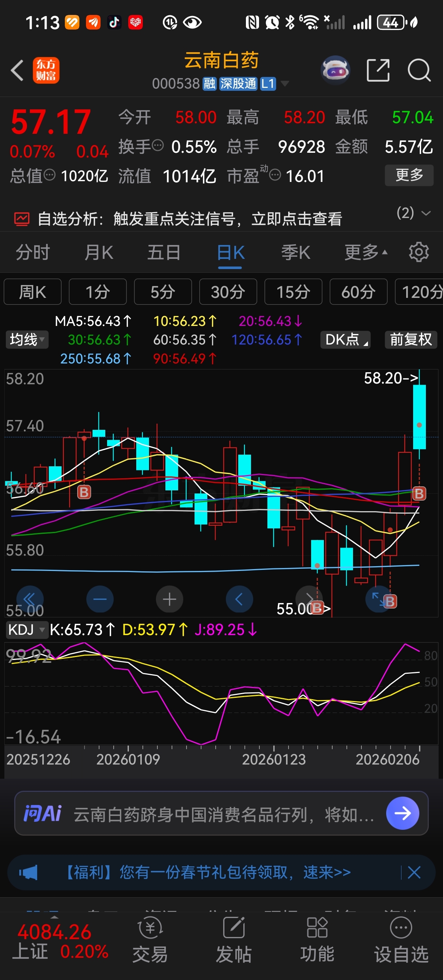Tap the B marker on latest candle
443x980 pixels.
click(x=419, y=493)
